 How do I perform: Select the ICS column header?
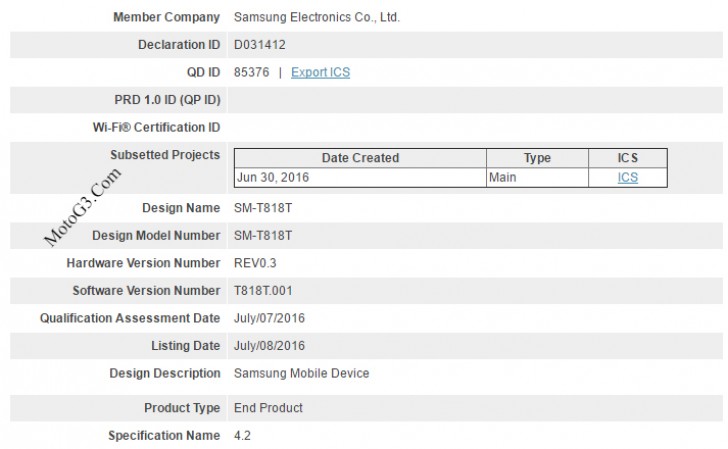pyautogui.click(x=628, y=158)
